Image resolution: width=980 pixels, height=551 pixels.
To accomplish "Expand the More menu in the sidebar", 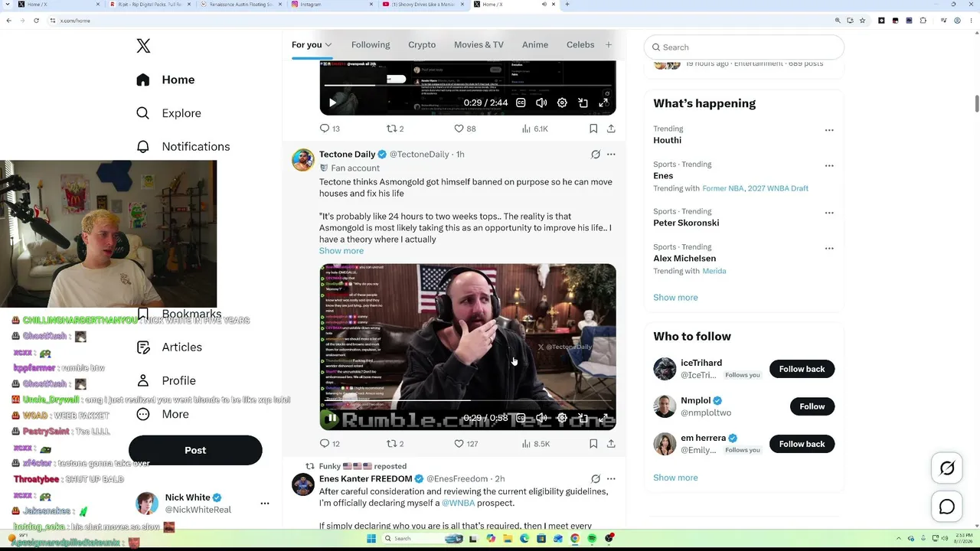I will click(x=162, y=414).
